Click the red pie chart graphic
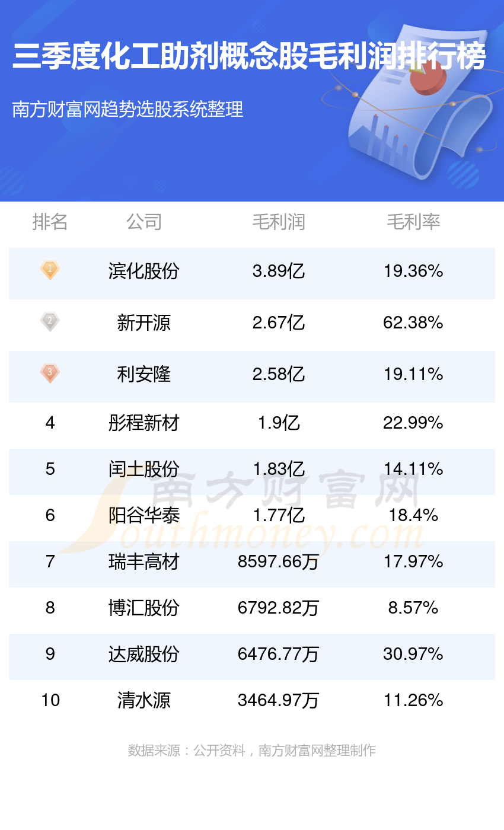Viewport: 504px width, 830px height. tap(428, 79)
